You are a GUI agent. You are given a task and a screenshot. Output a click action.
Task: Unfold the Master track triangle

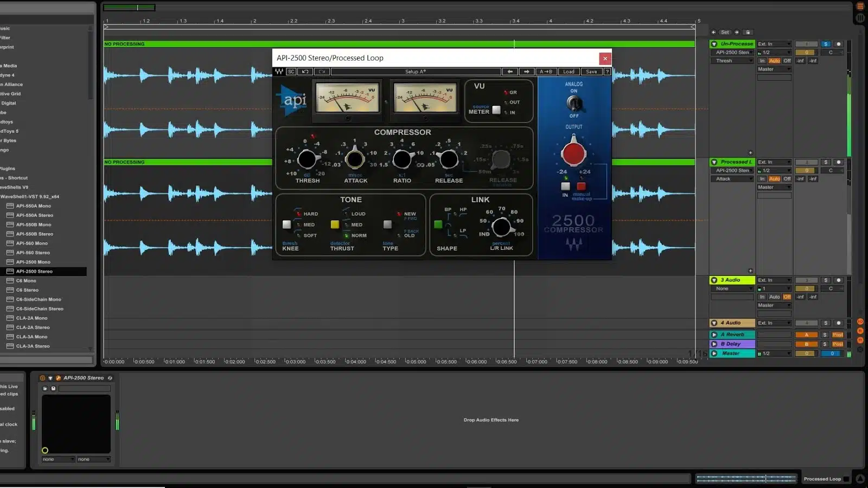pos(714,354)
